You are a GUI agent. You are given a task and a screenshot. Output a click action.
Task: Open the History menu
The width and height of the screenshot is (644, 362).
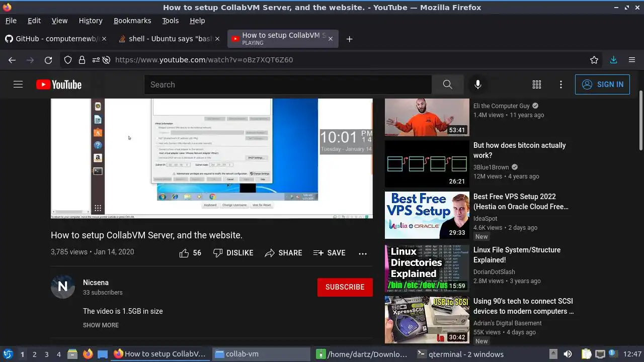click(91, 21)
